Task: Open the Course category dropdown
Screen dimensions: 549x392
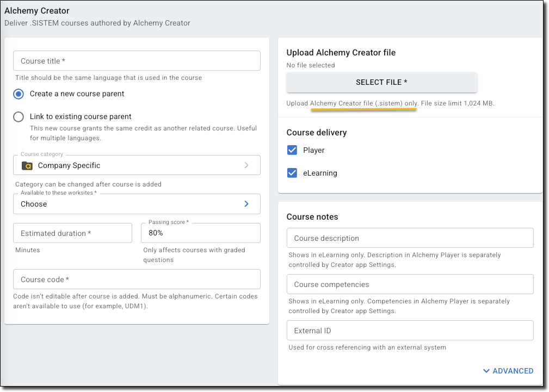Action: tap(136, 165)
